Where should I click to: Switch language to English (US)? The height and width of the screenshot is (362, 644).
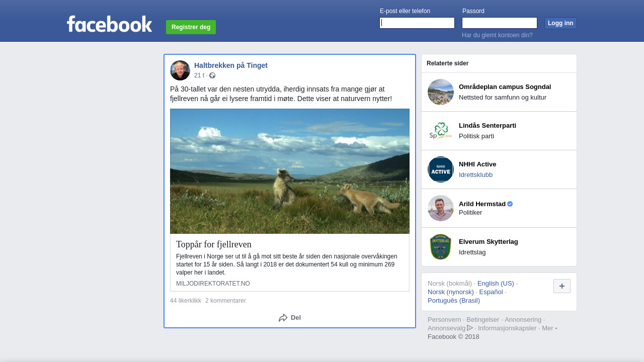pyautogui.click(x=496, y=283)
